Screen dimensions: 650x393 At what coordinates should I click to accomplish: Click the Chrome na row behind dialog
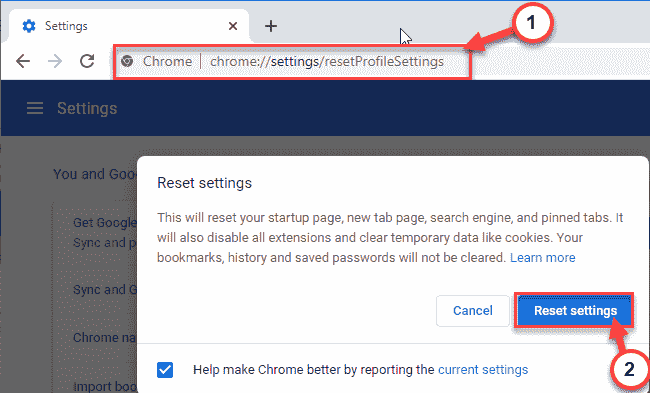(105, 337)
